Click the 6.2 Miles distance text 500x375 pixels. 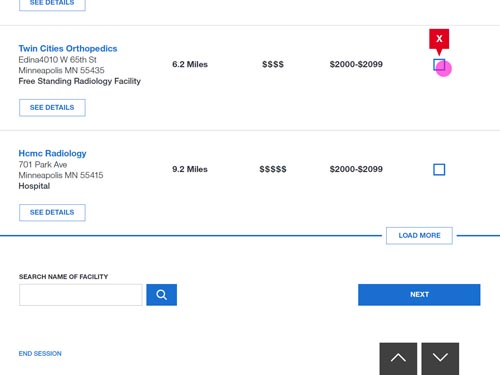point(190,64)
